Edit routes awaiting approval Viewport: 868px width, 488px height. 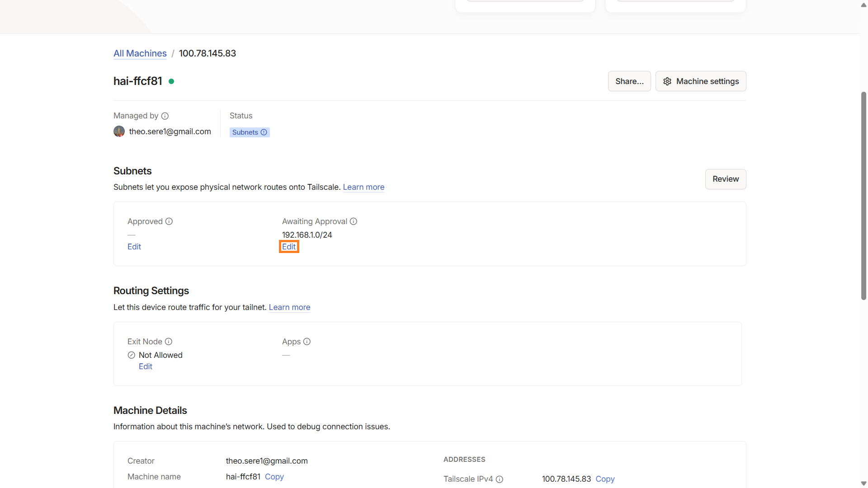[x=289, y=247]
